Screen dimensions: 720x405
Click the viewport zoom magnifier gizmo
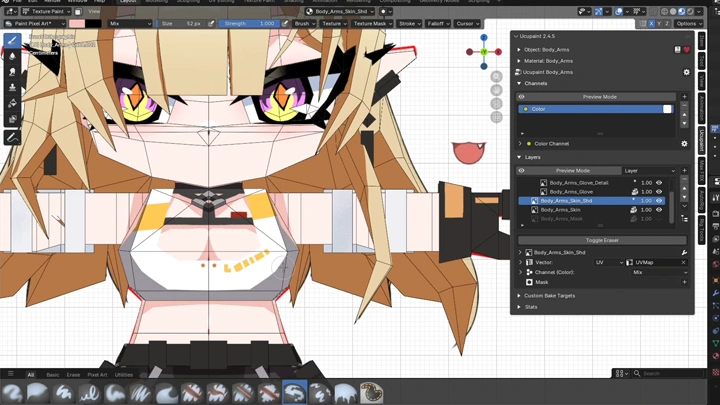[x=496, y=77]
